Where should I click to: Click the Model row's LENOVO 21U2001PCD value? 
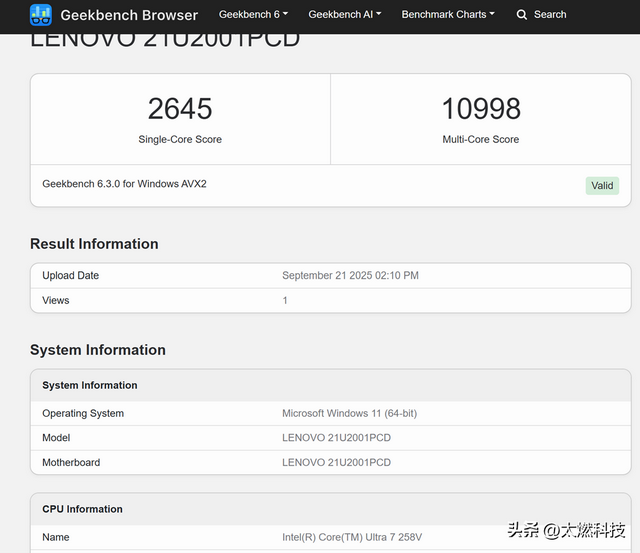click(336, 438)
